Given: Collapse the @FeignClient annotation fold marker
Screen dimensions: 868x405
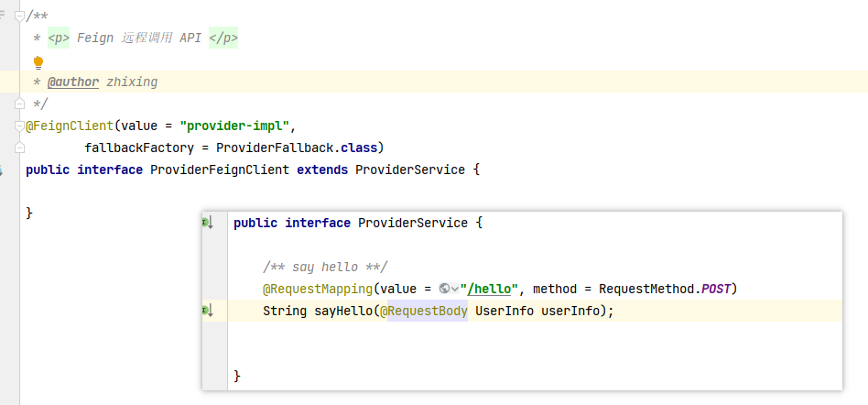Looking at the screenshot, I should coord(19,126).
